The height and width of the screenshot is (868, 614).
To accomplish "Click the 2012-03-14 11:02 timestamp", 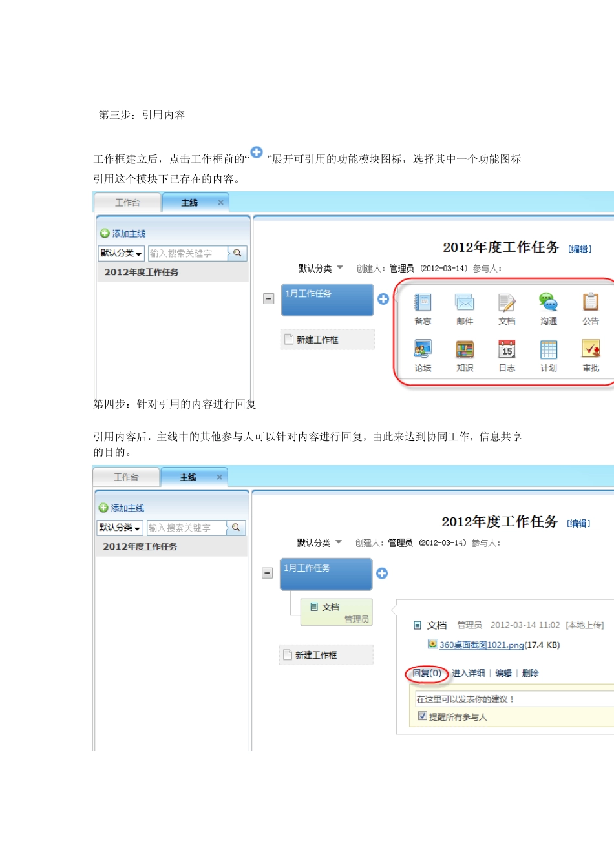I will 525,625.
